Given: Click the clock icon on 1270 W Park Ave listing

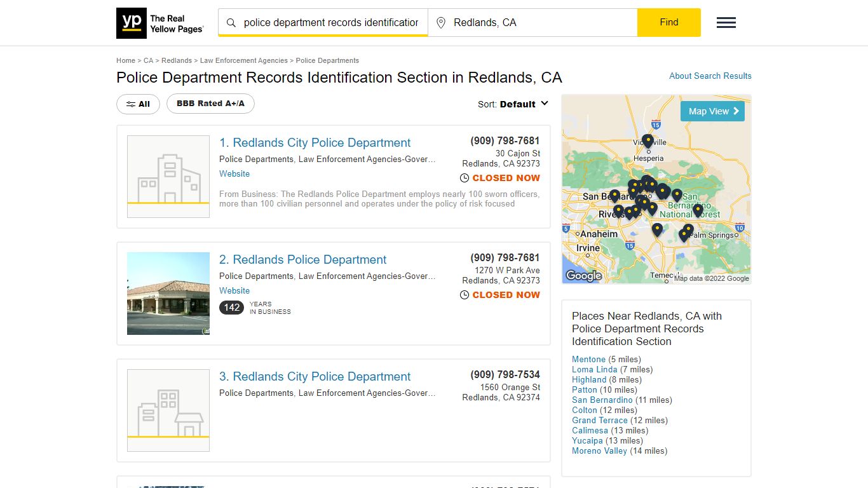Looking at the screenshot, I should [465, 295].
